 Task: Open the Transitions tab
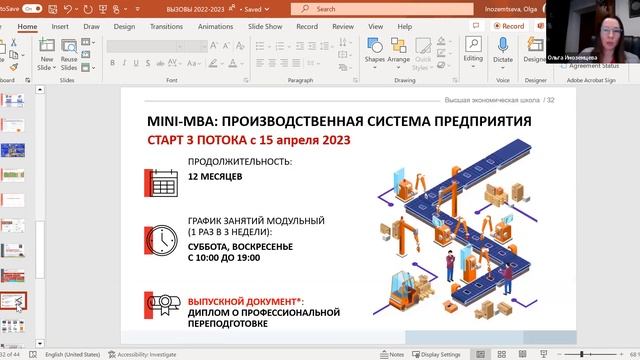[166, 27]
